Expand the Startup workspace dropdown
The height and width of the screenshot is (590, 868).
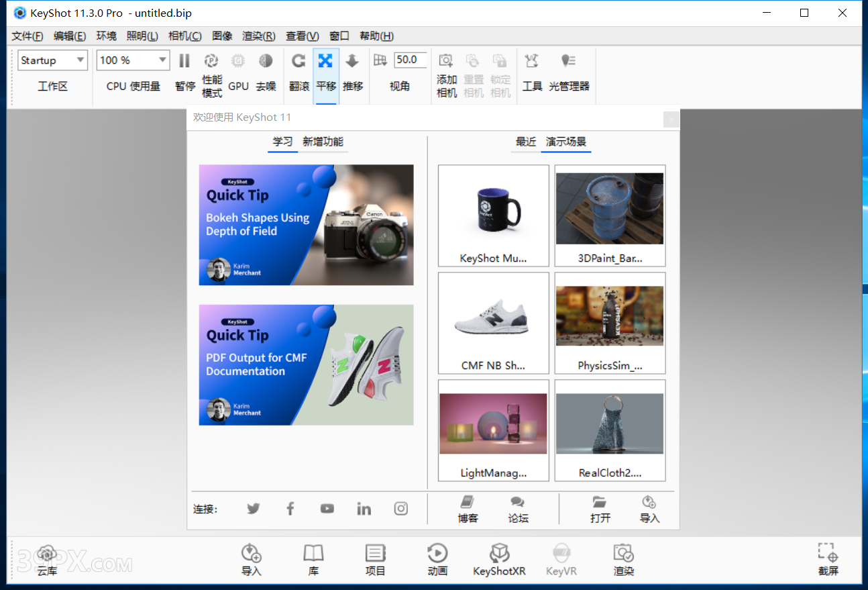[x=53, y=60]
